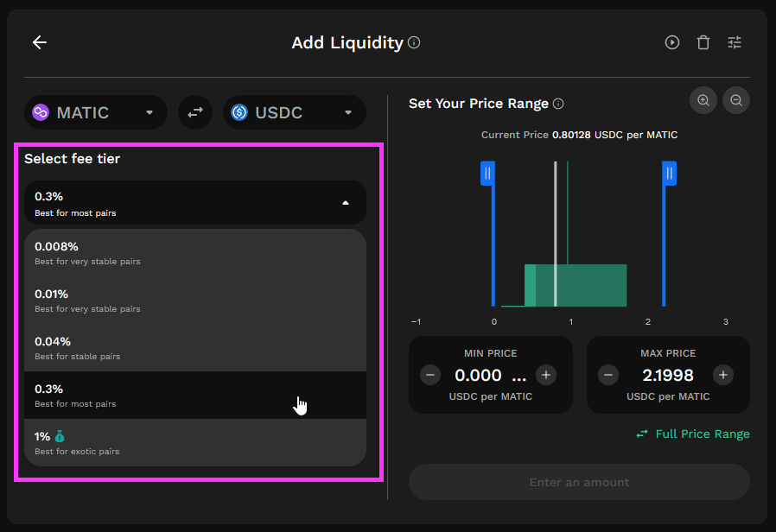Image resolution: width=776 pixels, height=532 pixels.
Task: Choose the 1% exotic pairs fee tier
Action: [x=195, y=442]
